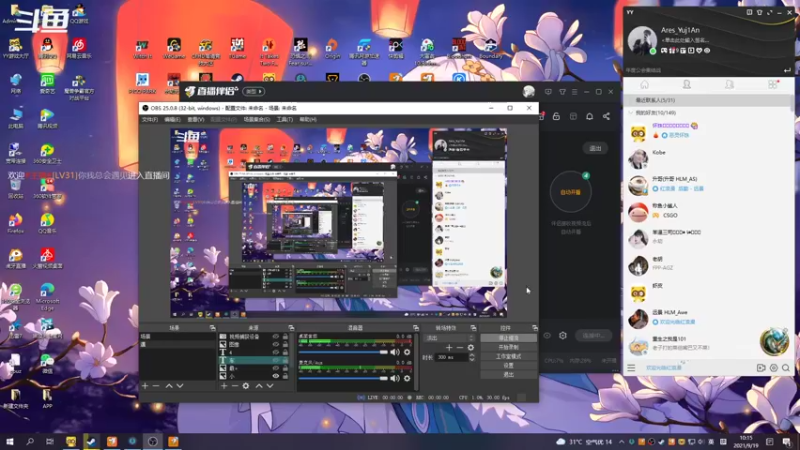Select the 视频捕获设备 source row

254,336
